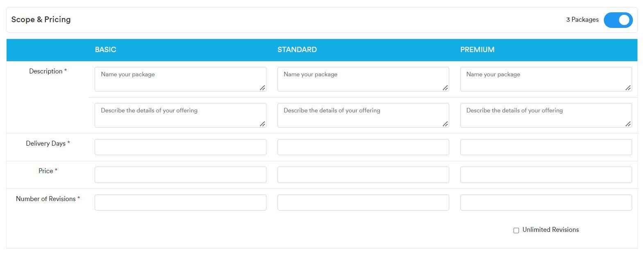Focus the Basic offering details textarea
644x254 pixels.
180,115
